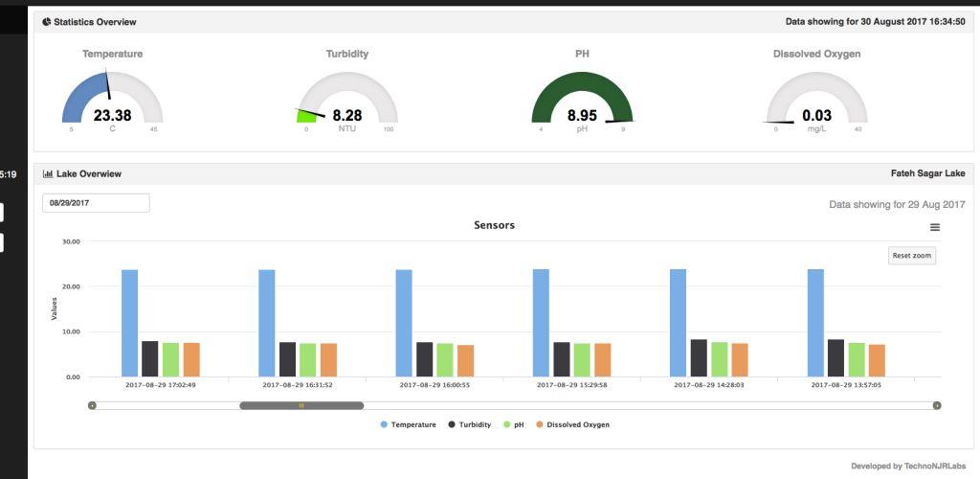Click the chart scrollbar right arrow

(x=937, y=406)
